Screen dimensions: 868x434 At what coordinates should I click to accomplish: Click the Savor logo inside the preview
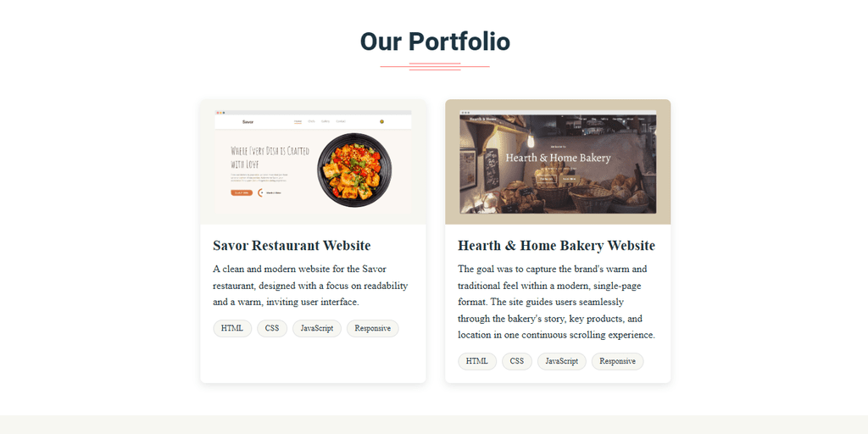248,122
